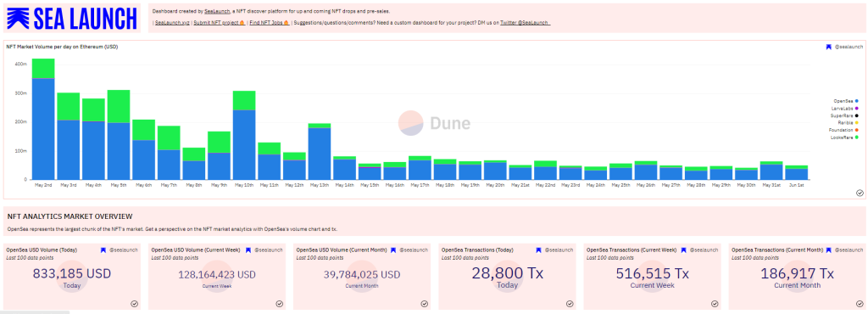Screen dimensions: 868x314
Task: Click the checkmark status icon on the NFT Market Volume chart
Action: click(x=860, y=193)
